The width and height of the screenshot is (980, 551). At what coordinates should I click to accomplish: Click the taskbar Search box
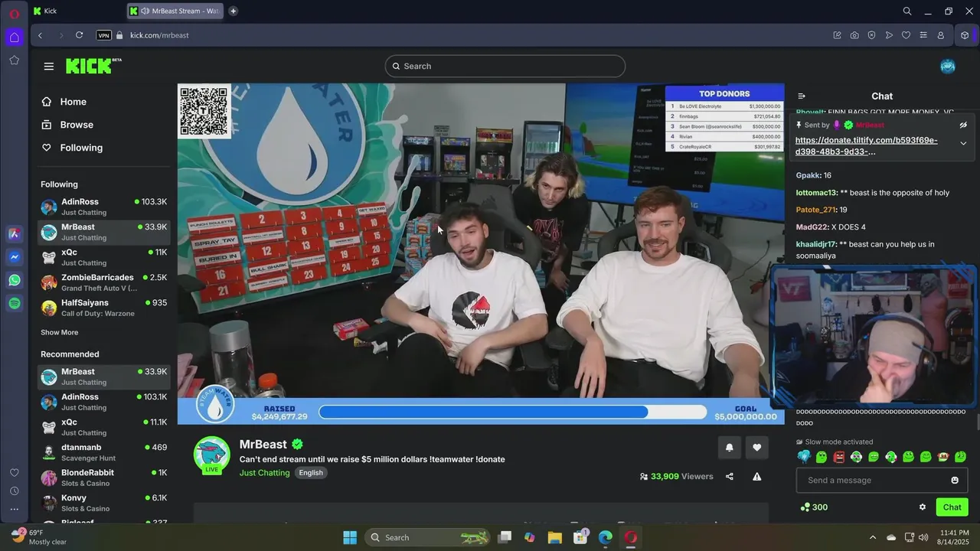click(x=427, y=537)
